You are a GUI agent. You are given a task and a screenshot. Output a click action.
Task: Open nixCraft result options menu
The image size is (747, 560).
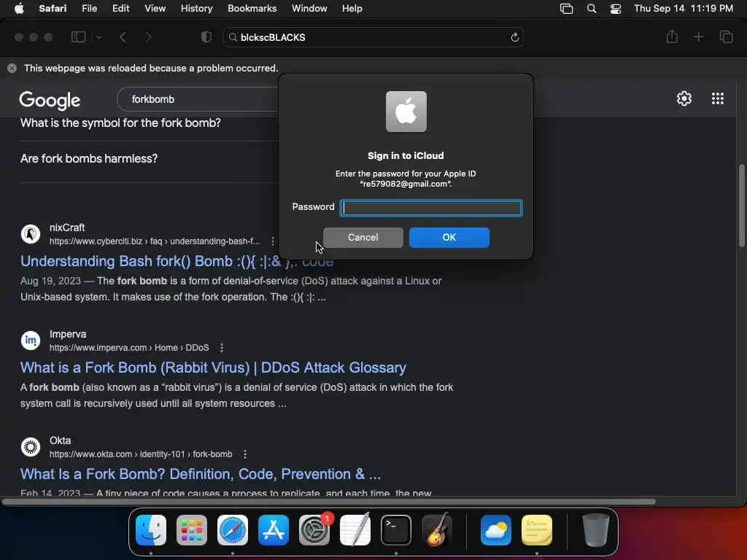[273, 241]
